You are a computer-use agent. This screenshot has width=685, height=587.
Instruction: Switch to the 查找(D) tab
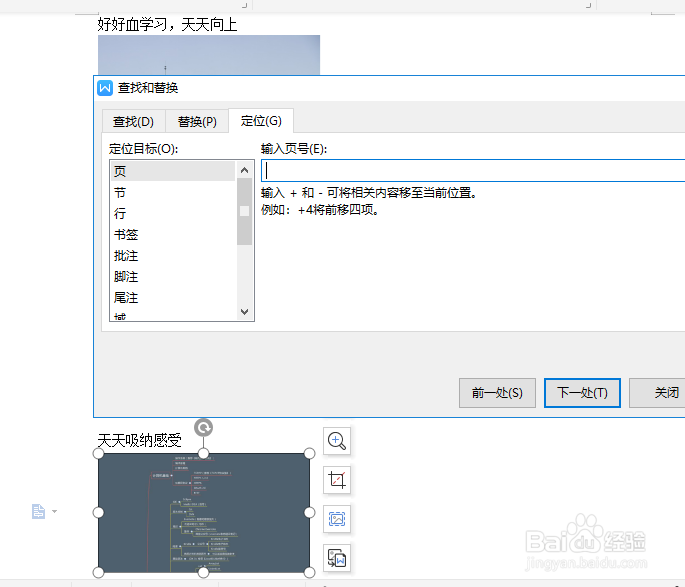point(133,121)
